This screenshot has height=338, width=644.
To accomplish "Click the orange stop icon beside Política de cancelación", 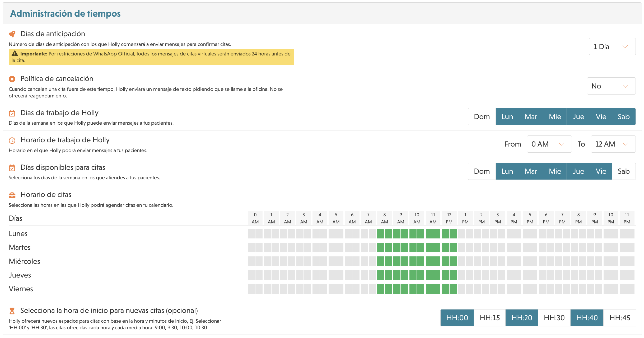I will click(12, 79).
